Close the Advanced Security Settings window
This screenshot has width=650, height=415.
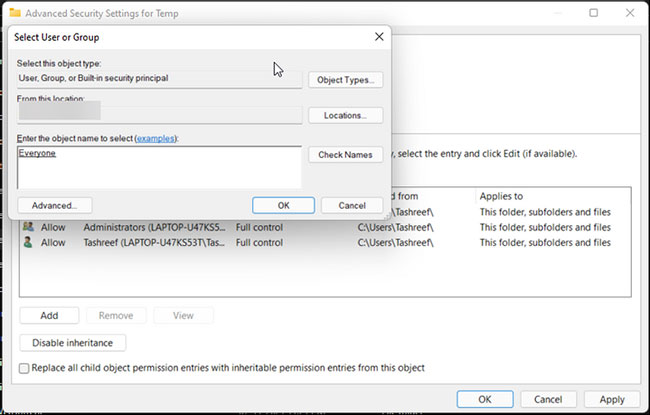[x=630, y=13]
